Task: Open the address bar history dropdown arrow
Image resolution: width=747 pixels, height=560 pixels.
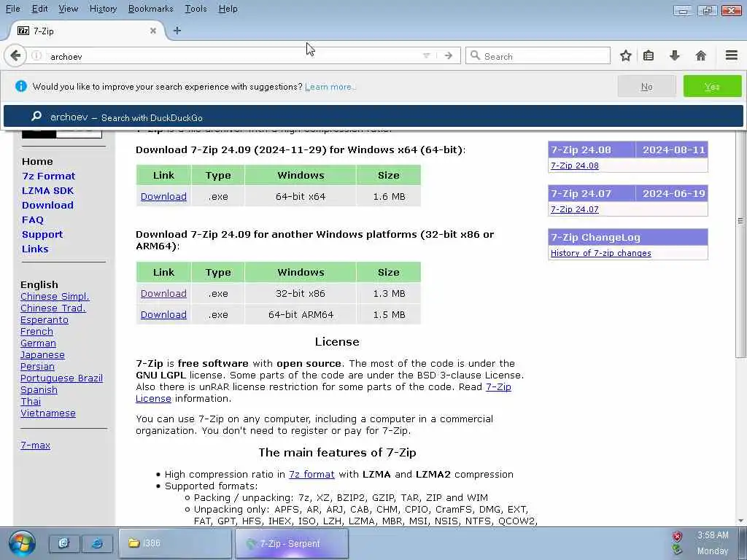Action: (x=426, y=55)
